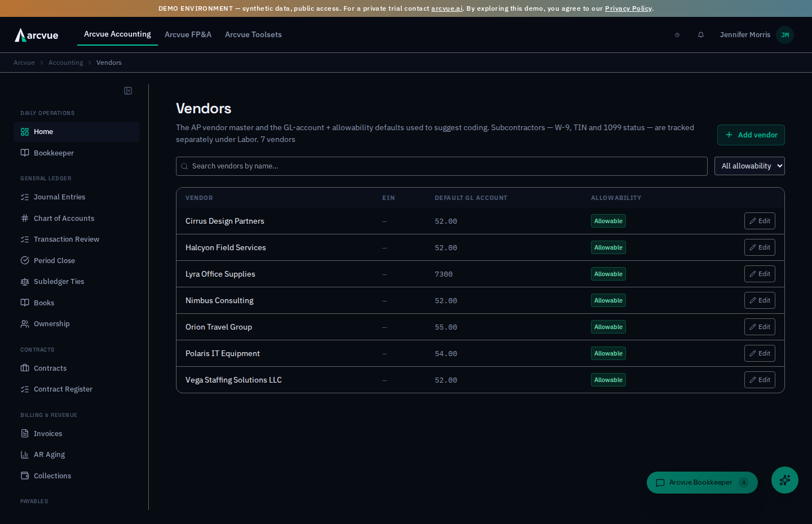Screen dimensions: 812x524
Task: Open Contracts in the sidebar
Action: (x=76, y=368)
